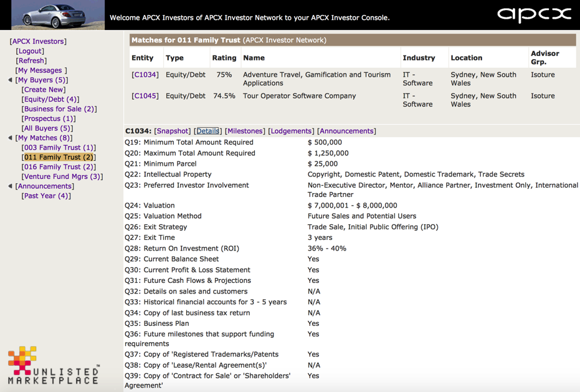
Task: Select Create New under My Buyers
Action: (44, 90)
